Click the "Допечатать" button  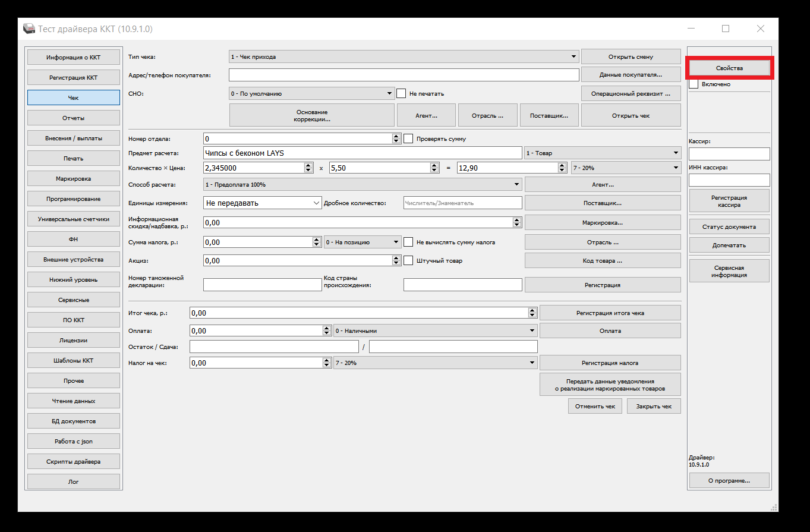[x=729, y=245]
